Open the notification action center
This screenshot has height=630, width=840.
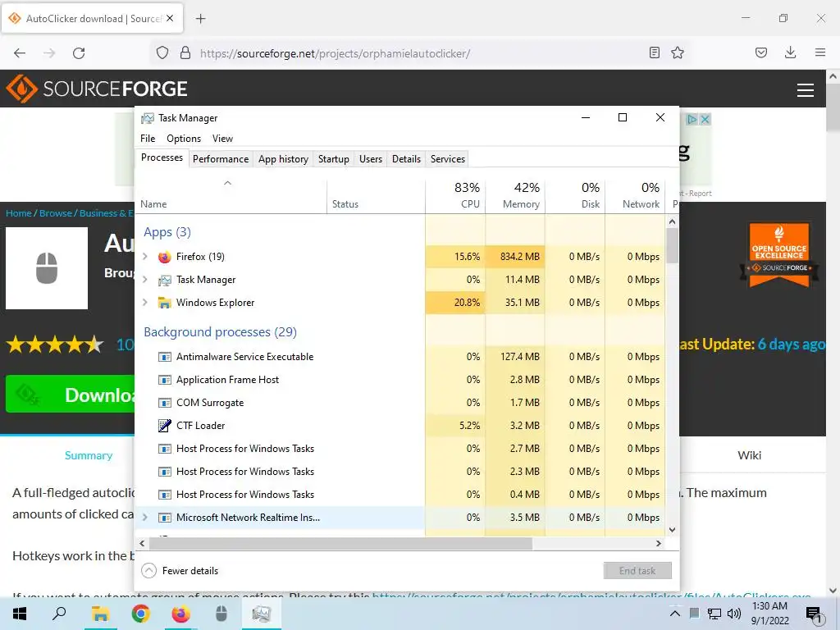click(814, 614)
